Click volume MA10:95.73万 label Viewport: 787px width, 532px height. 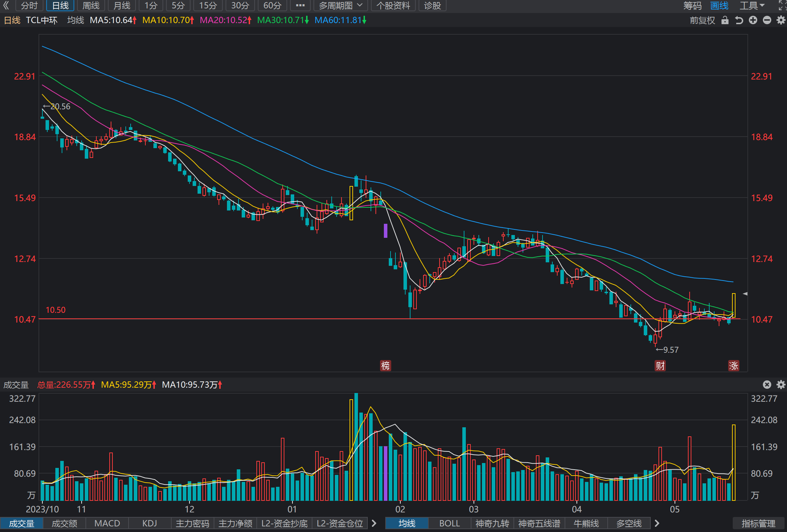click(192, 385)
